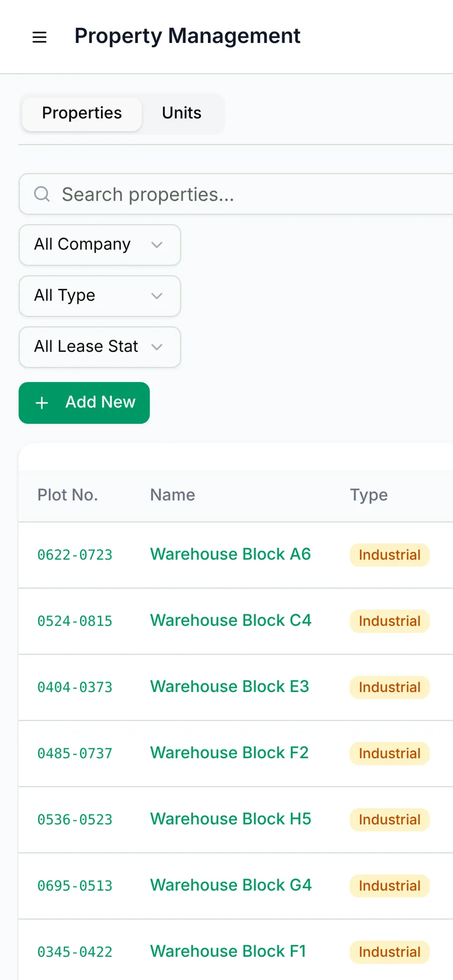The image size is (453, 980).
Task: Click Industrial badge for Warehouse Block C4
Action: [x=390, y=621]
